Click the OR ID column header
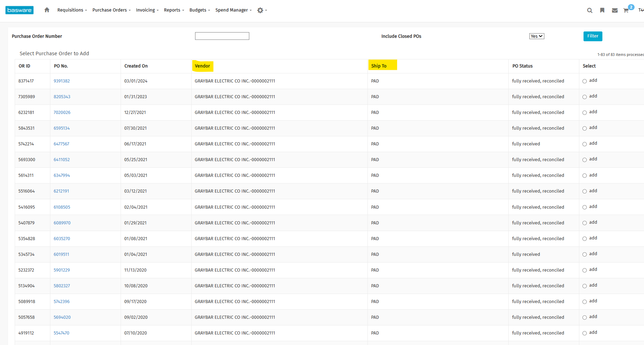644x345 pixels. point(24,66)
